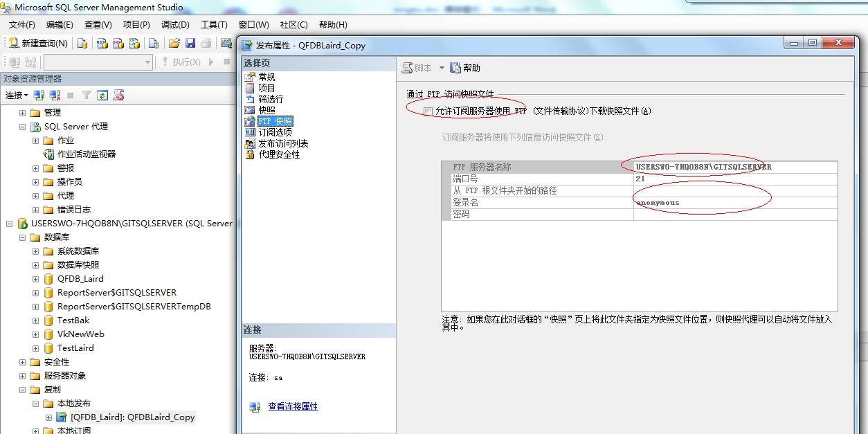The width and height of the screenshot is (868, 434).
Task: Click the 帮助 button in the dialog toolbar
Action: (465, 68)
